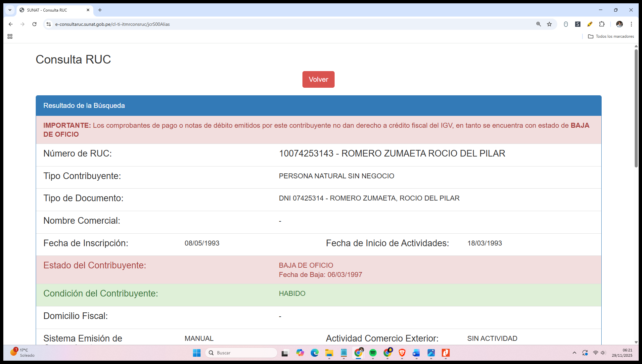Click the red Volver button

pos(318,79)
